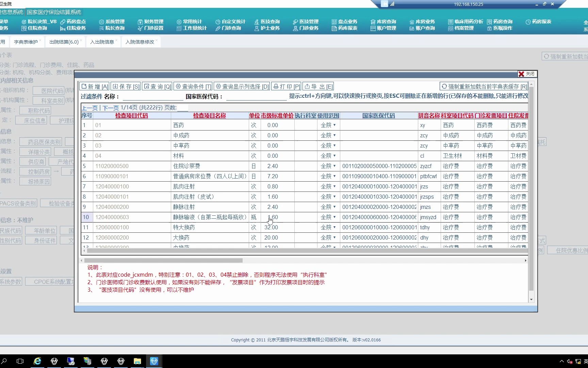Click 强制重新加载当前字典表缓存 [R] button
This screenshot has height=368, width=588.
484,87
